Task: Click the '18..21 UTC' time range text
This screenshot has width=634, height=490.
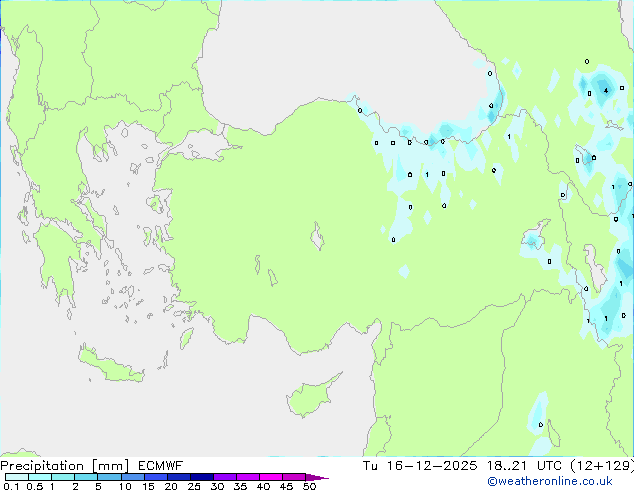Action: click(524, 466)
